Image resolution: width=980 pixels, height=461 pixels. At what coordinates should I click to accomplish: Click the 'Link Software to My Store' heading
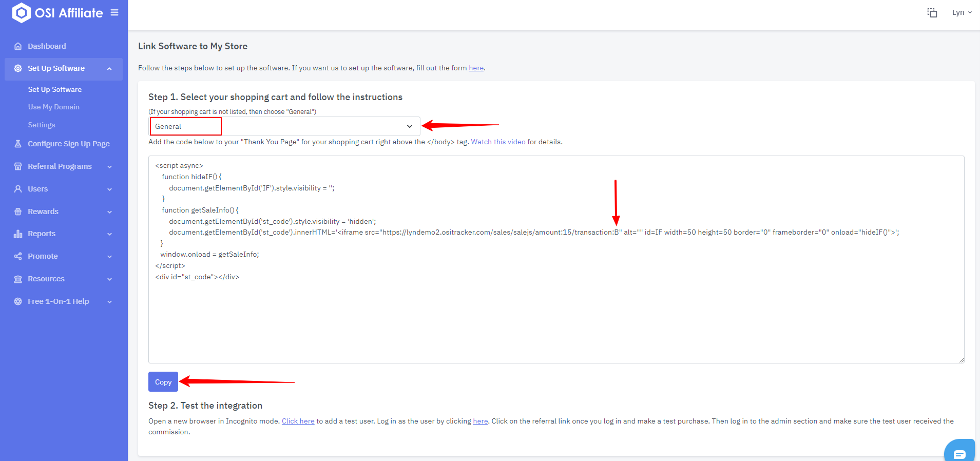click(193, 46)
